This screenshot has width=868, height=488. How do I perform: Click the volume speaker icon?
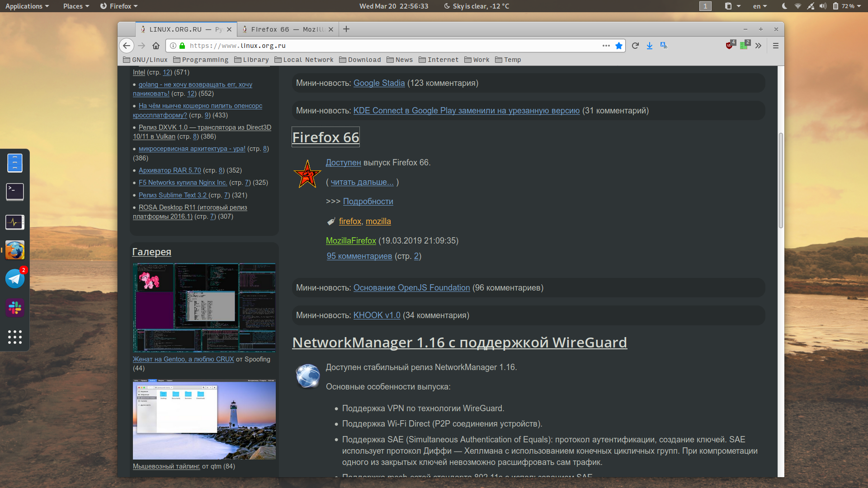[823, 6]
